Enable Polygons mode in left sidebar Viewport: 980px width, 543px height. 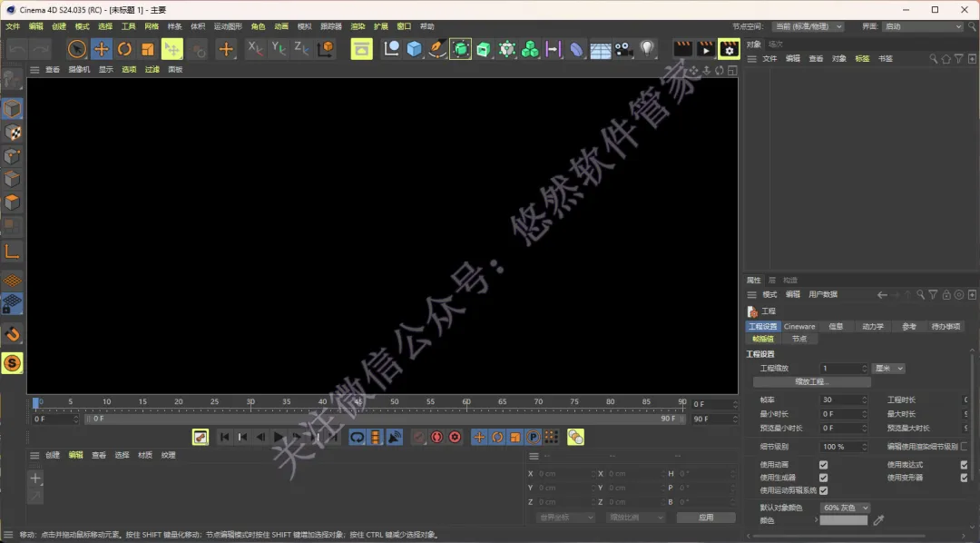(12, 202)
